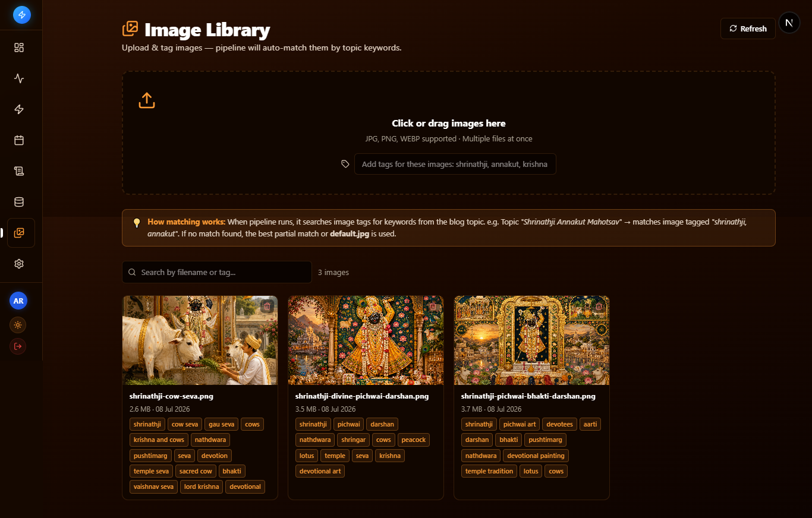This screenshot has height=518, width=812.
Task: Delete the shrinathji-cow-seva.png image
Action: 267,307
